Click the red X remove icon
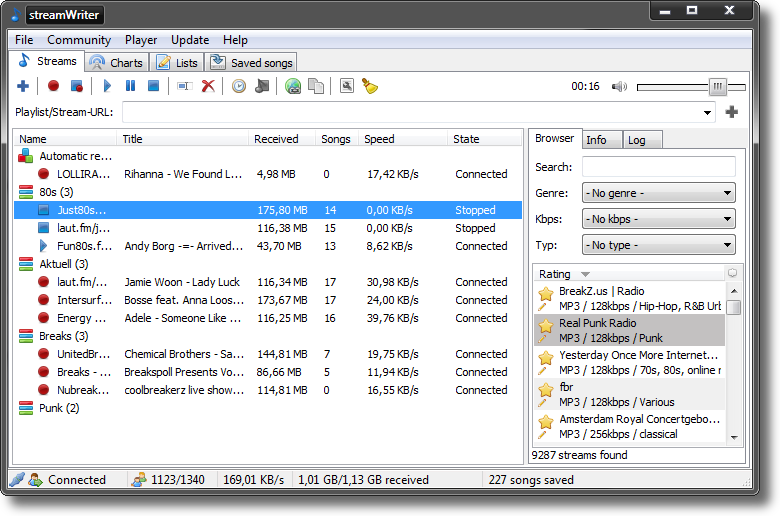This screenshot has height=516, width=780. (x=208, y=87)
